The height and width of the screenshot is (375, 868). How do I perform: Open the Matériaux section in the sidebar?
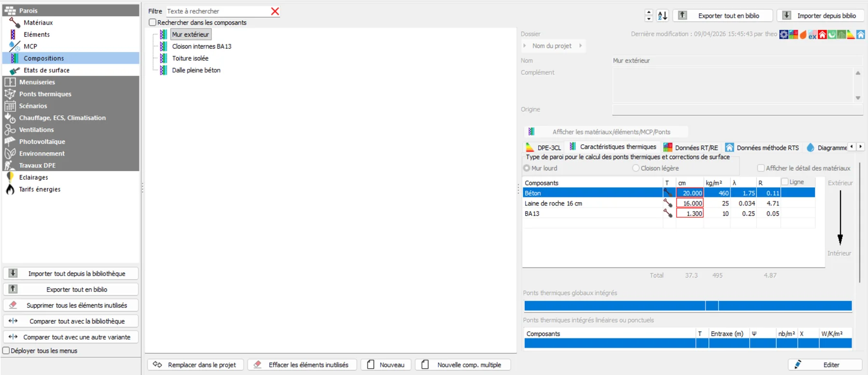click(38, 23)
